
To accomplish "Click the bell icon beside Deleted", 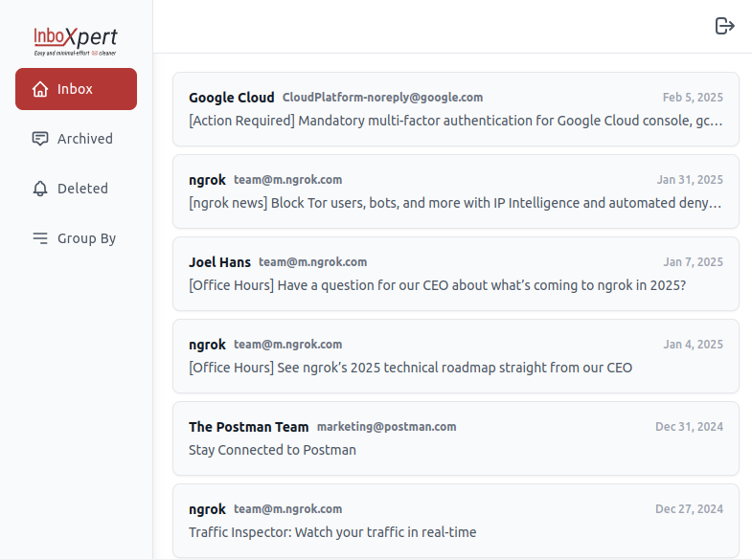I will 40,189.
